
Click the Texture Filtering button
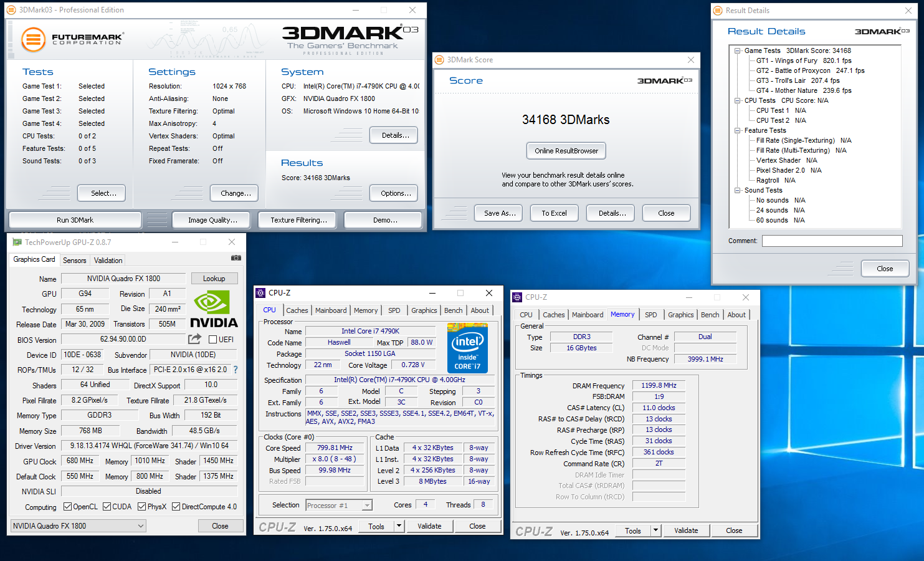click(298, 220)
